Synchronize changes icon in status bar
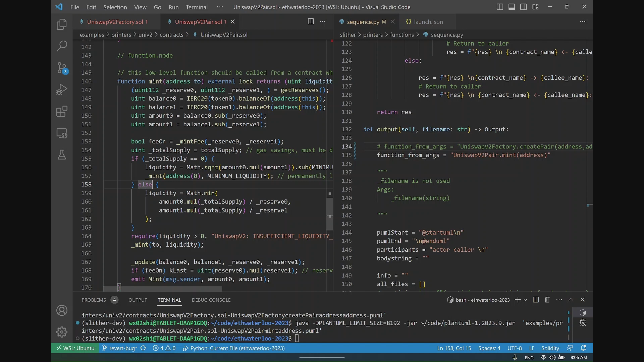This screenshot has height=362, width=644. point(143,348)
